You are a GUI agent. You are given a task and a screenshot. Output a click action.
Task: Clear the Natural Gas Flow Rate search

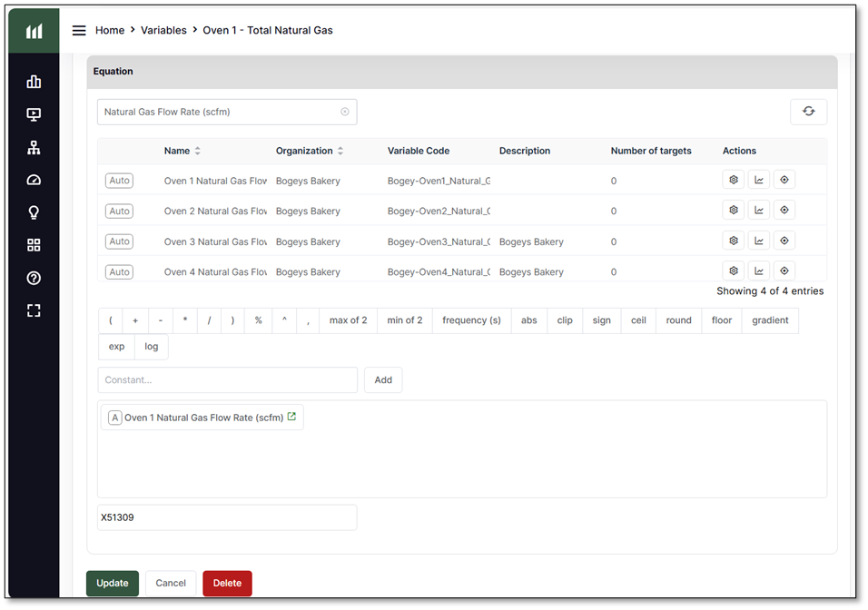[x=345, y=112]
